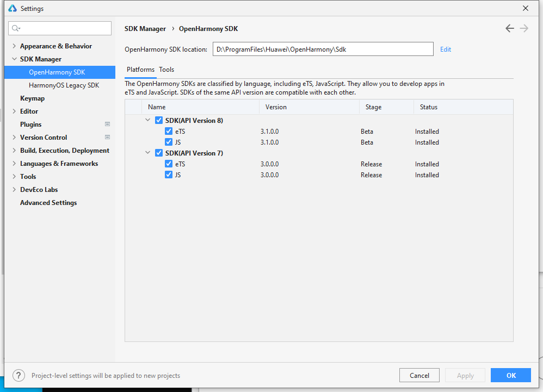Viewport: 543px width, 392px height.
Task: Close the Settings dialog
Action: 526,8
